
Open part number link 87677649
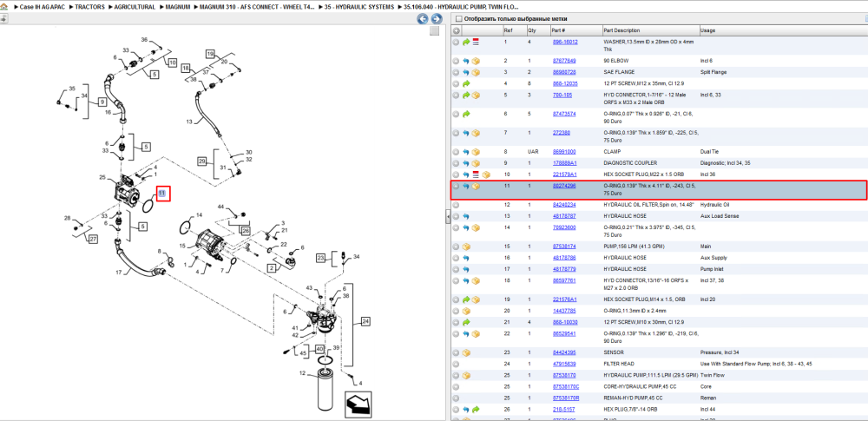pos(564,61)
